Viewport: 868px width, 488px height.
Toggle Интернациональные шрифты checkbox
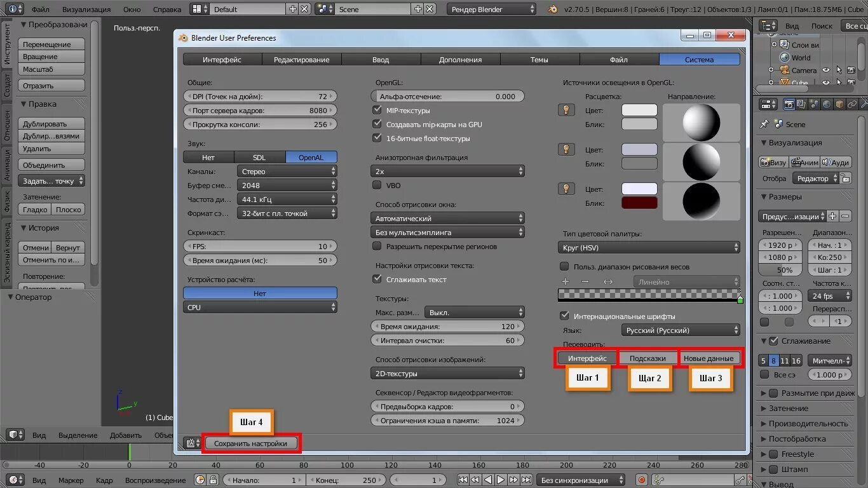(564, 316)
